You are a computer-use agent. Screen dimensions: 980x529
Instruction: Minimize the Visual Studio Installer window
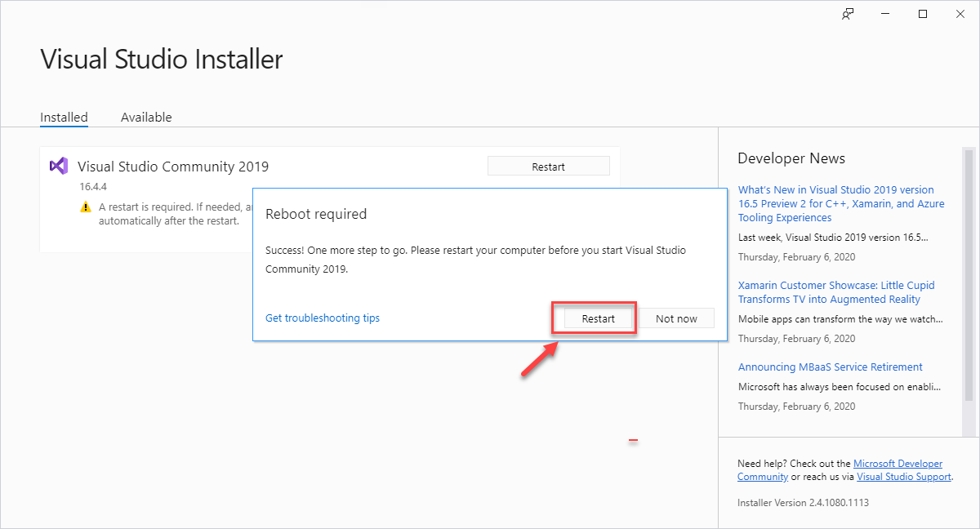886,14
